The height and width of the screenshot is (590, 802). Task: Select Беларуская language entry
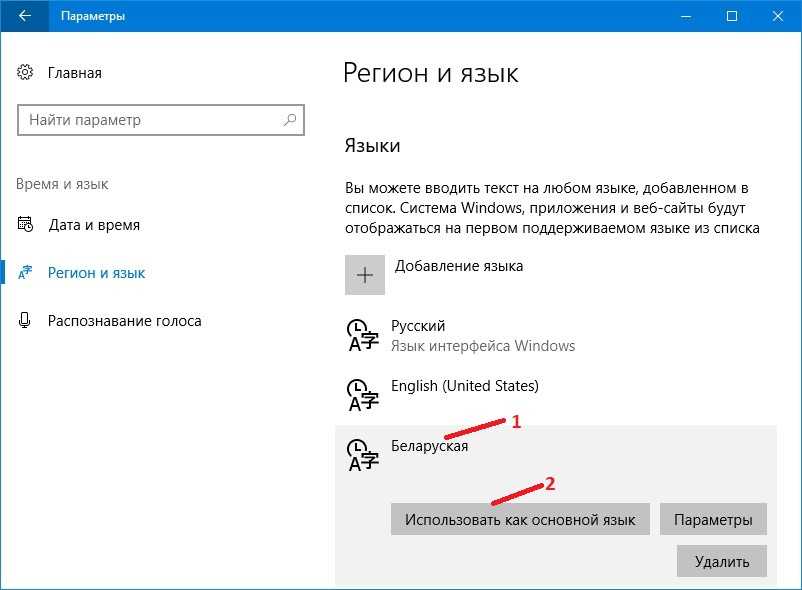(x=429, y=446)
